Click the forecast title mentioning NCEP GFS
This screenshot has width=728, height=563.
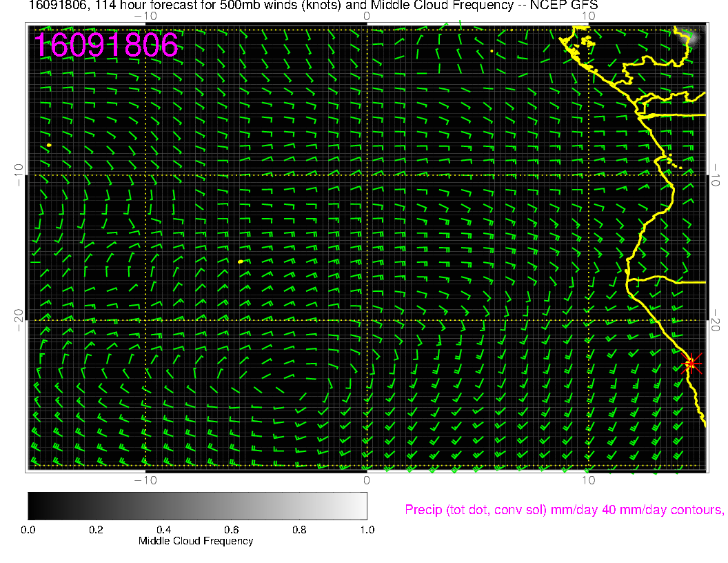coord(314,6)
